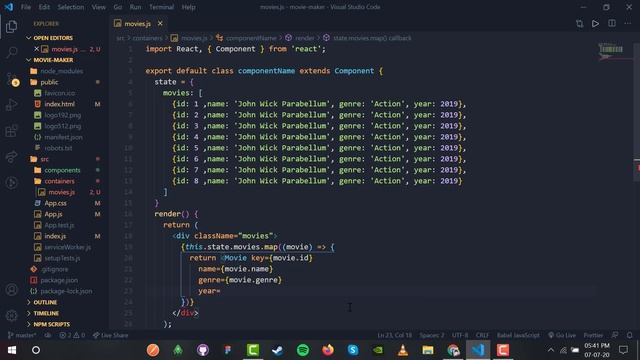Open notifications bell in status bar
The image size is (640, 360).
pos(630,335)
